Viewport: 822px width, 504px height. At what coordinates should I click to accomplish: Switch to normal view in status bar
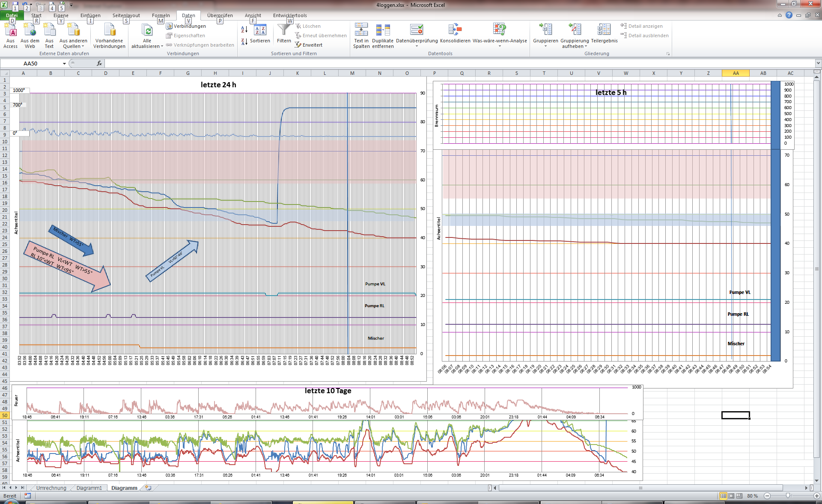[x=723, y=496]
